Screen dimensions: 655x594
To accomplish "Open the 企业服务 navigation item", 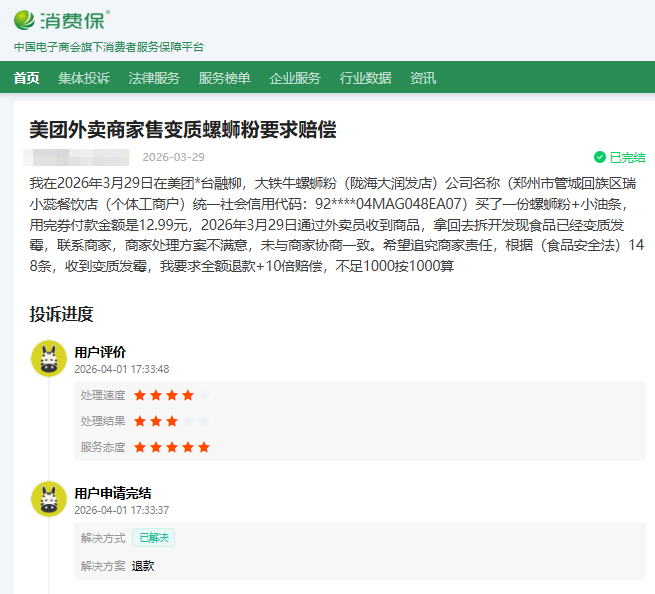I will click(x=295, y=78).
